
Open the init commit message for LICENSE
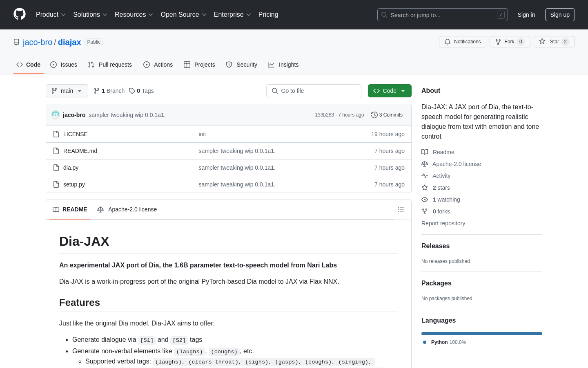pos(202,134)
